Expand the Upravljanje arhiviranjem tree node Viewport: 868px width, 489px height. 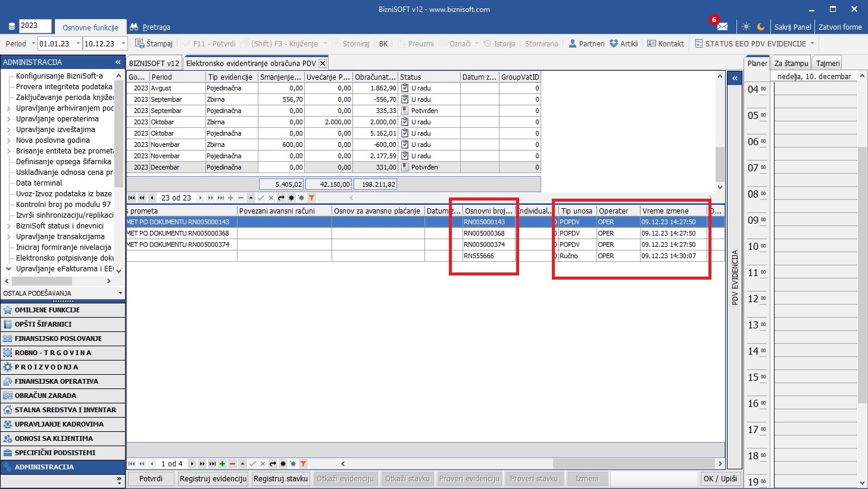click(8, 108)
